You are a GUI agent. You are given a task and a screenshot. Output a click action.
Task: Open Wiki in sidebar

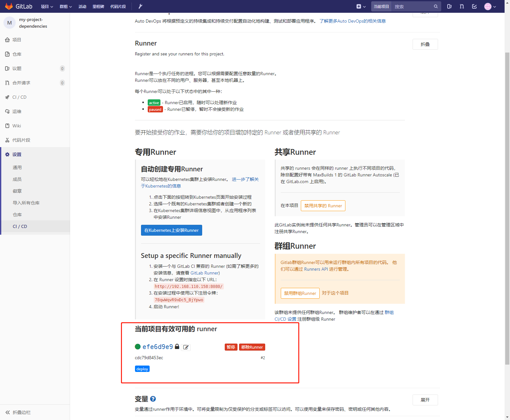[17, 126]
